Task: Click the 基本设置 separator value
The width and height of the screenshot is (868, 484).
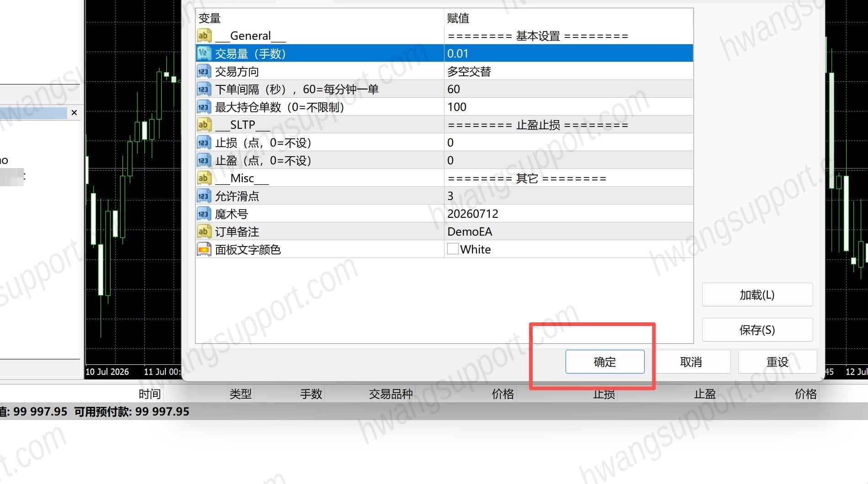Action: [x=538, y=36]
